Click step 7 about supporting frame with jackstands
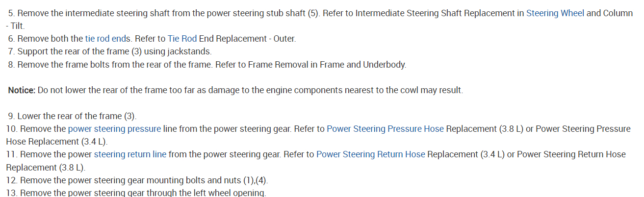This screenshot has width=644, height=197. (115, 51)
